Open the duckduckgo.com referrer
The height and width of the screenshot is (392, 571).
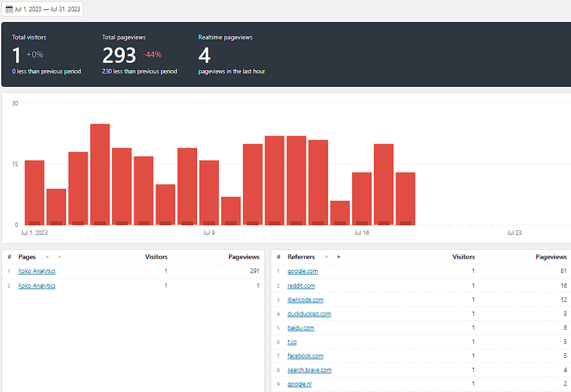[x=308, y=313]
